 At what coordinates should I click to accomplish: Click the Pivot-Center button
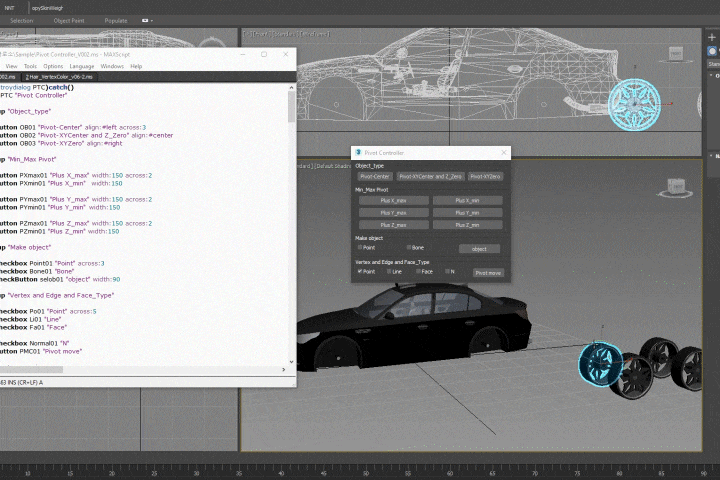375,176
